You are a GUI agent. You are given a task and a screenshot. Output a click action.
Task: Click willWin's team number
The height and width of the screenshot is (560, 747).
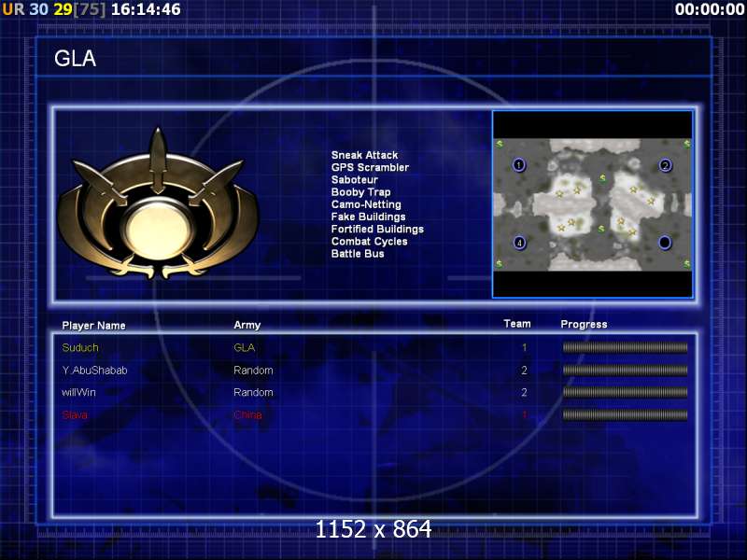(524, 392)
